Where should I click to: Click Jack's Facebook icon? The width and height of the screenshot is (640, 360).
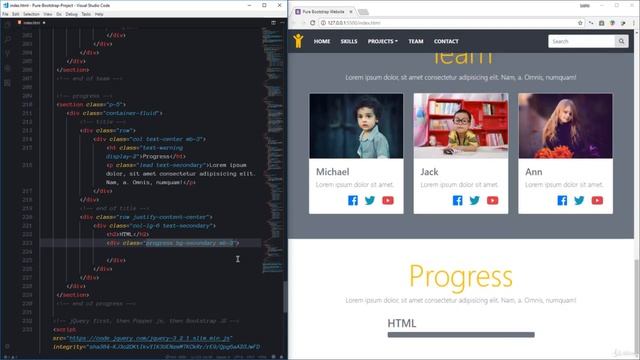458,200
